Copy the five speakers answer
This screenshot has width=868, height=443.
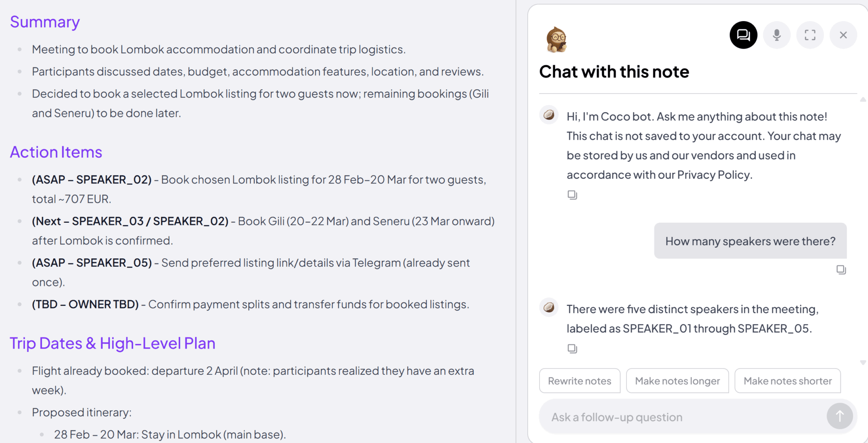tap(572, 349)
